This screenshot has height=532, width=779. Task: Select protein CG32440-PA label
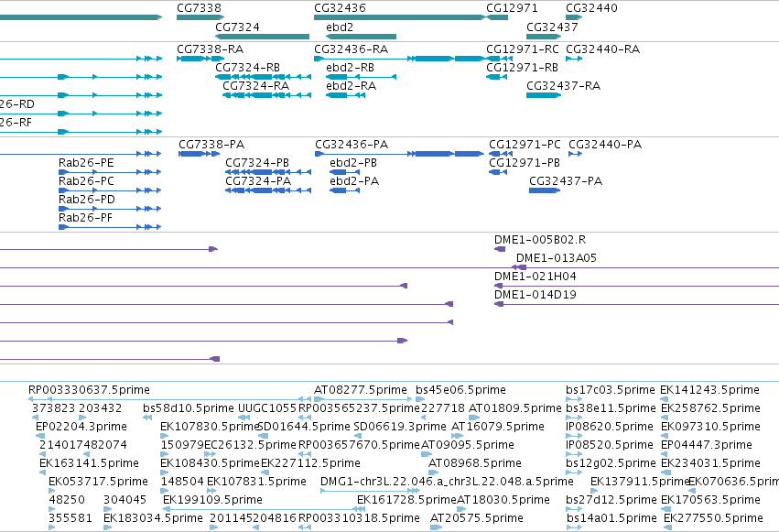tap(605, 145)
